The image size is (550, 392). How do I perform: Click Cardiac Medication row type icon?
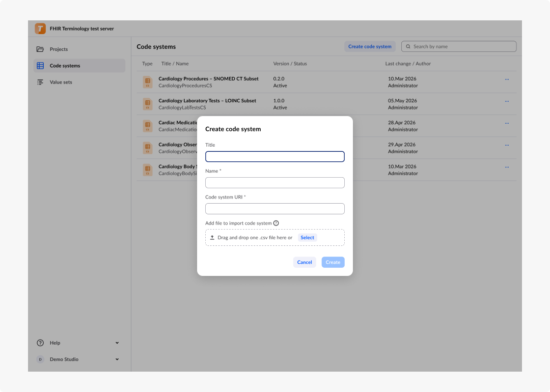(x=148, y=126)
